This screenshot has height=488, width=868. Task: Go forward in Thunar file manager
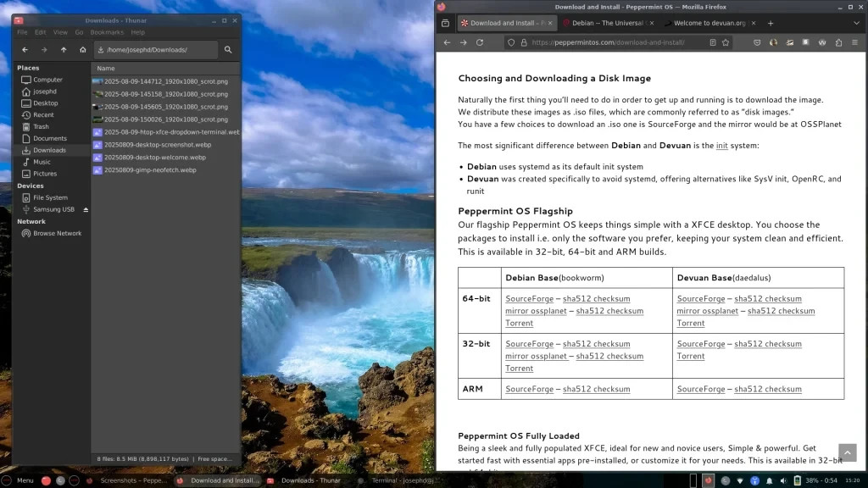[44, 50]
